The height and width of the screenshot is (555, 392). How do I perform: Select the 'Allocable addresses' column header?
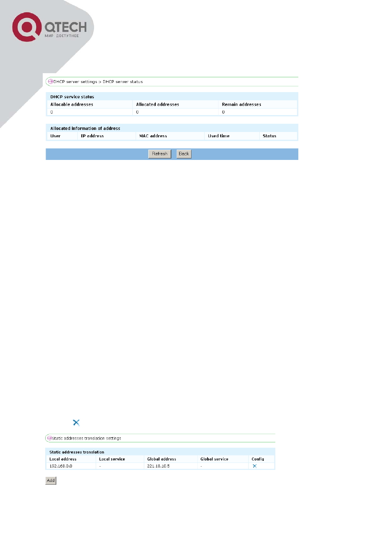tap(72, 104)
